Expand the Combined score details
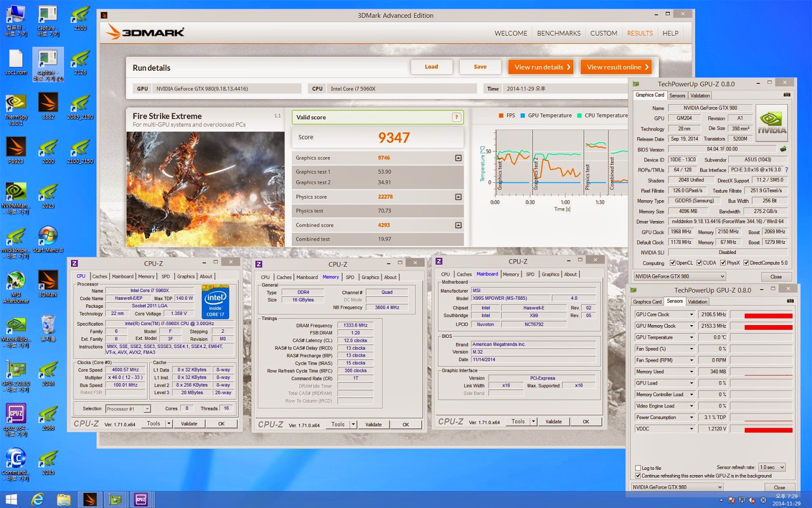 (458, 225)
